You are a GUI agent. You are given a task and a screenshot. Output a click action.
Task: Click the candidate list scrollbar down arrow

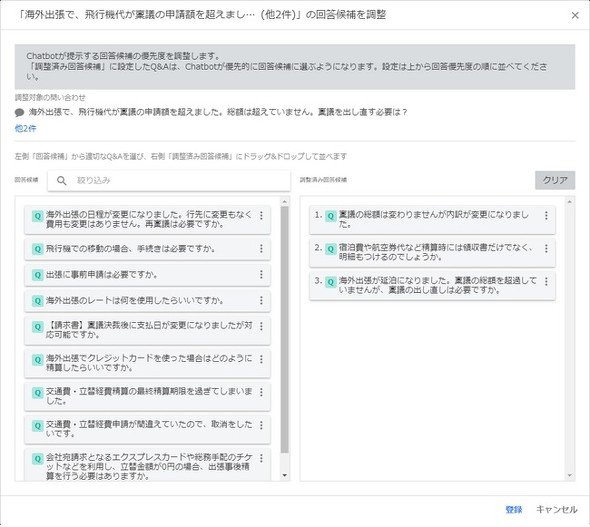click(284, 475)
